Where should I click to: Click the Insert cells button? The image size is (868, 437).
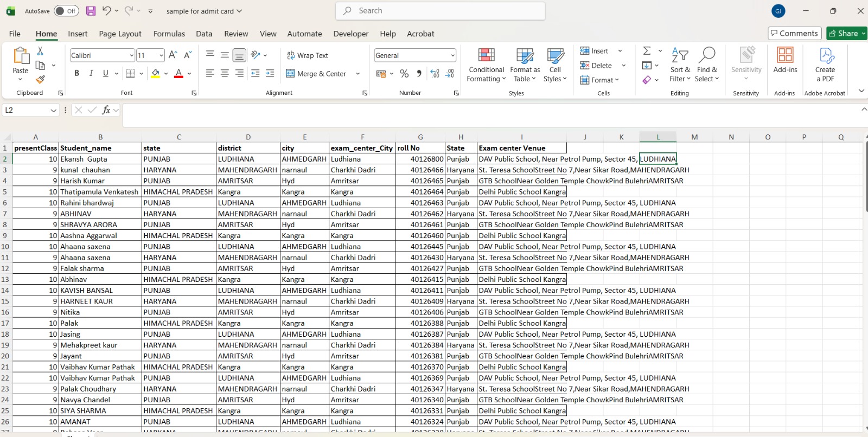595,51
